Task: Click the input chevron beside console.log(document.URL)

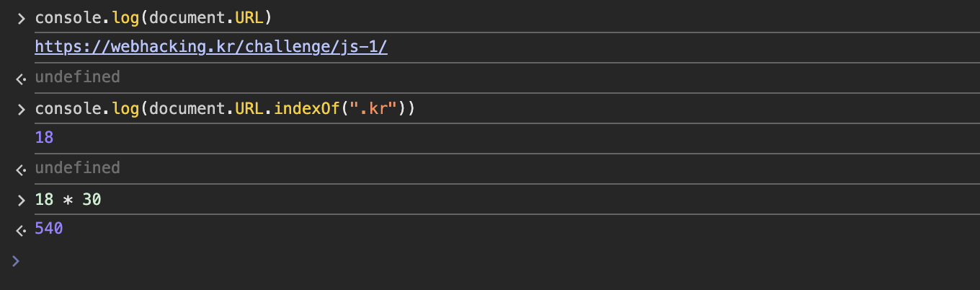Action: click(x=21, y=18)
